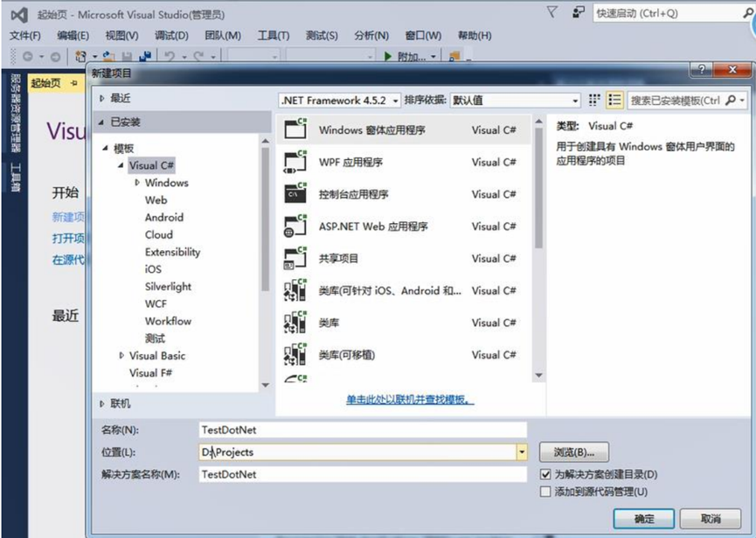Click the 浏览(B) button
This screenshot has width=756, height=538.
[574, 453]
